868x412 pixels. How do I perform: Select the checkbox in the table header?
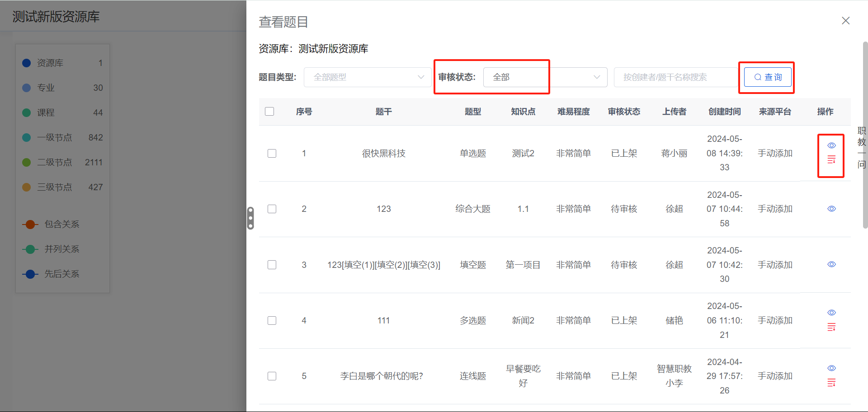tap(269, 111)
